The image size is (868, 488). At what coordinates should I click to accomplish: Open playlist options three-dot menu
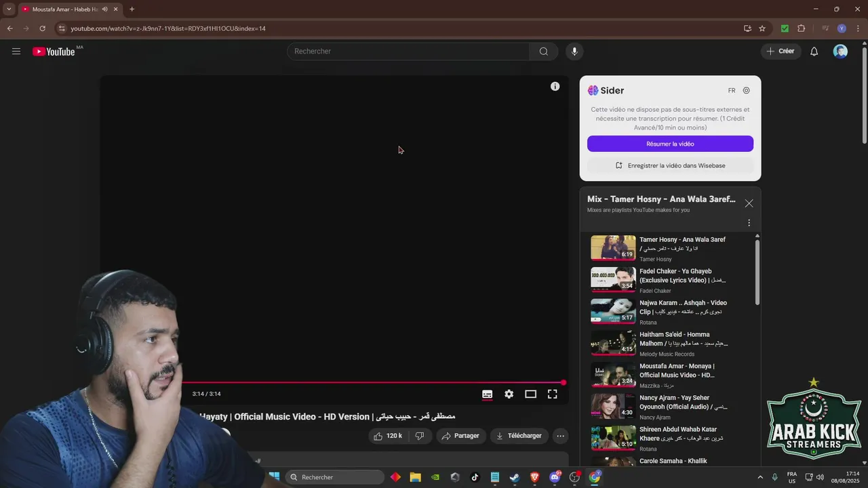tap(749, 223)
